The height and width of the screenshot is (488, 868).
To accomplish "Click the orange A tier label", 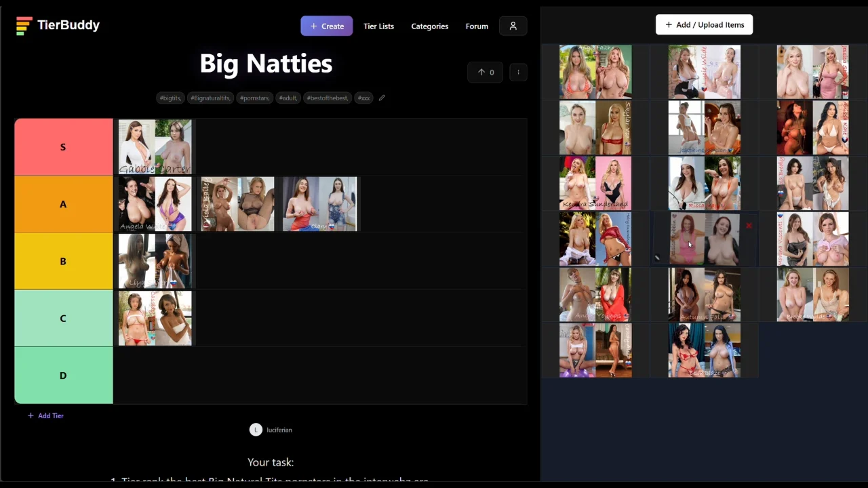I will coord(63,204).
